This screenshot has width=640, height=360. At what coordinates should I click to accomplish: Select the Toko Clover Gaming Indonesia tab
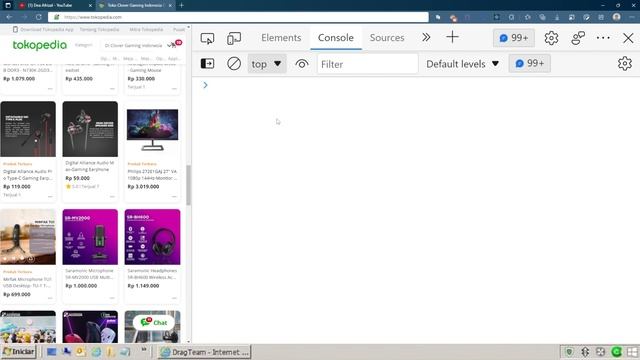134,5
